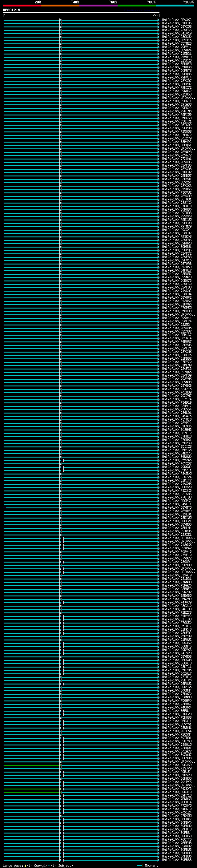
Task: Select alignment label UniRef100_P25856
Action: point(177,131)
